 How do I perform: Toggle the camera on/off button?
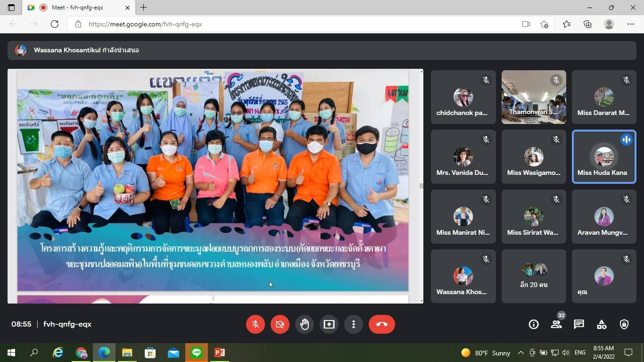click(280, 324)
